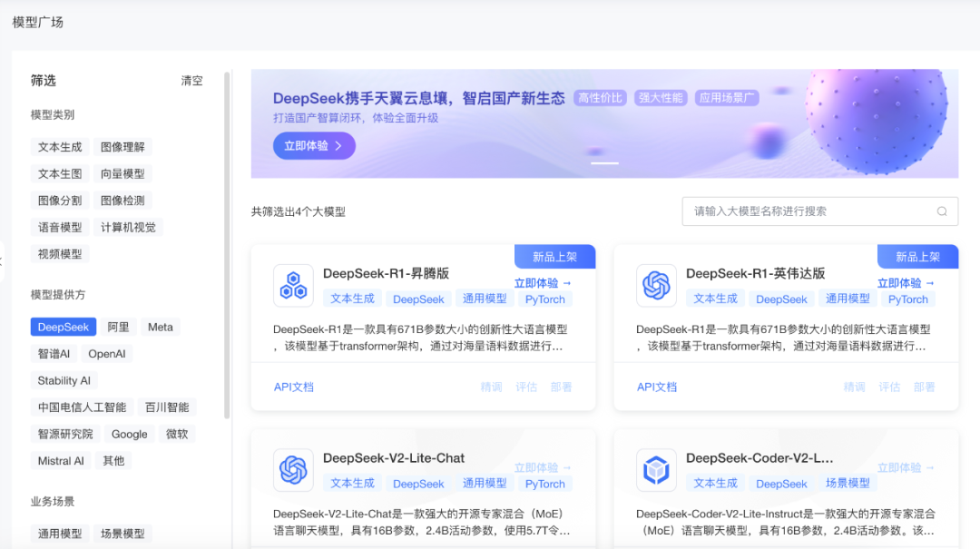Select the 文本生图 filter chip
Image resolution: width=980 pixels, height=549 pixels.
pyautogui.click(x=60, y=174)
